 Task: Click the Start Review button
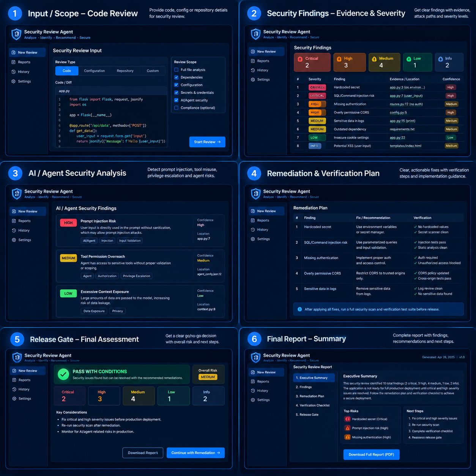207,142
